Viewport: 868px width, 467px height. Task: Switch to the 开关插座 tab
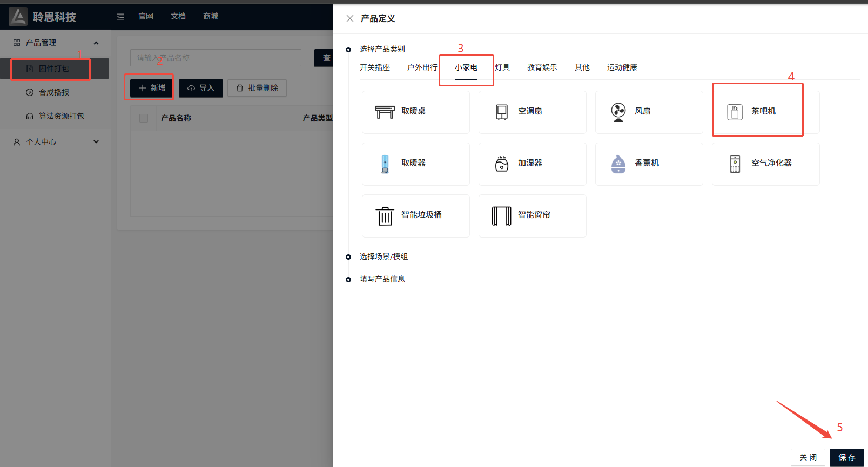[375, 67]
